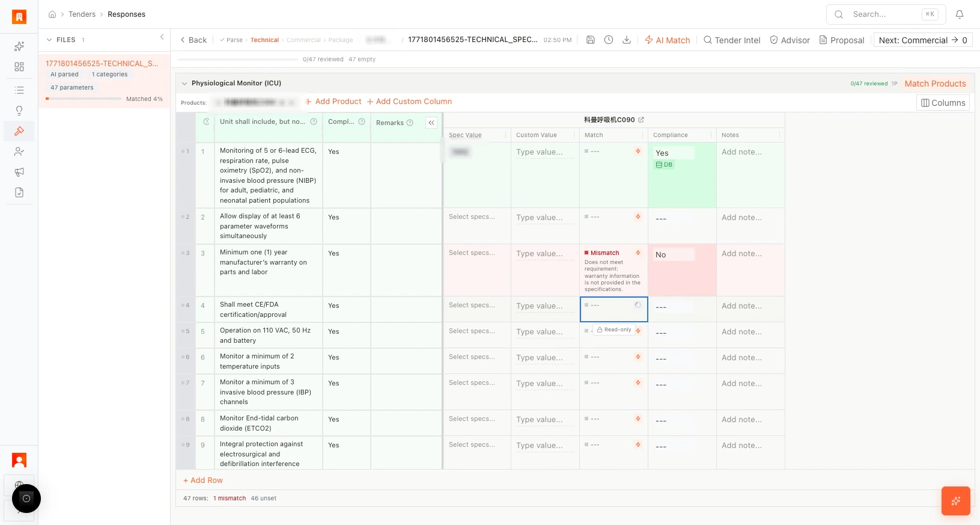Open Tender Intel
Screen dimensions: 980x525
(732, 40)
